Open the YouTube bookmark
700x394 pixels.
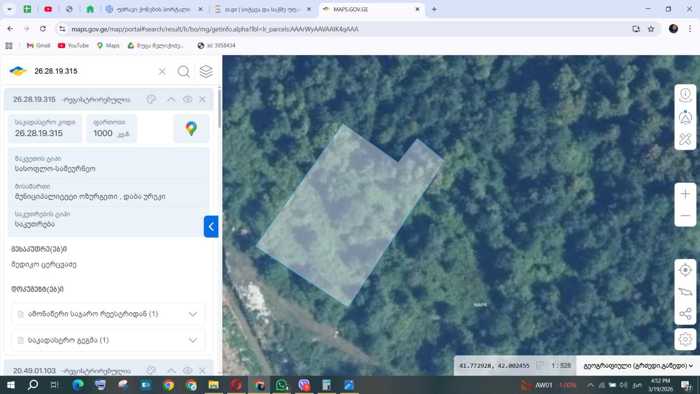click(73, 46)
